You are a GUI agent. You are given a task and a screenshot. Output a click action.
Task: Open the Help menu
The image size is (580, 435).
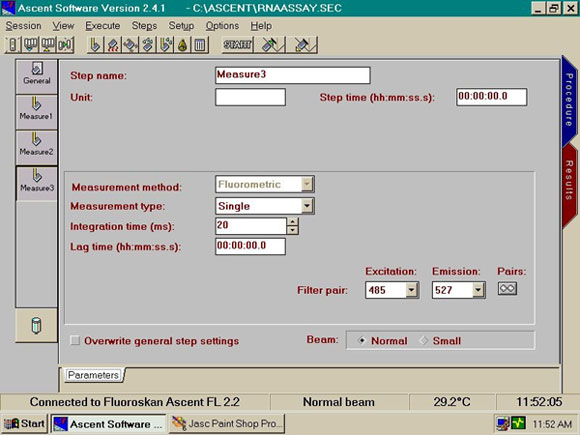coord(261,26)
